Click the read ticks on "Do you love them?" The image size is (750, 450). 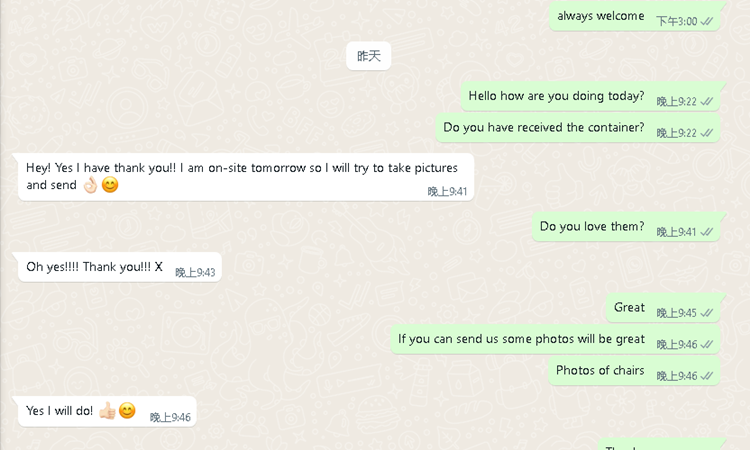(x=707, y=232)
